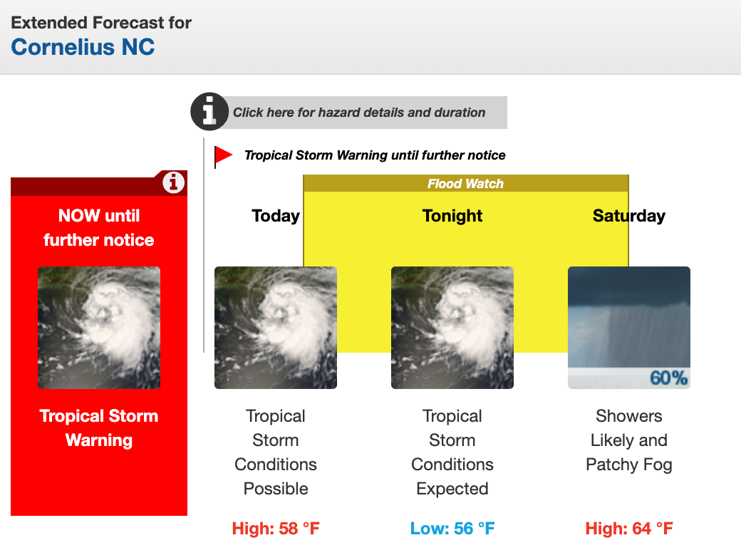This screenshot has height=560, width=741.
Task: Click Saturday's showers forecast image
Action: pyautogui.click(x=629, y=321)
